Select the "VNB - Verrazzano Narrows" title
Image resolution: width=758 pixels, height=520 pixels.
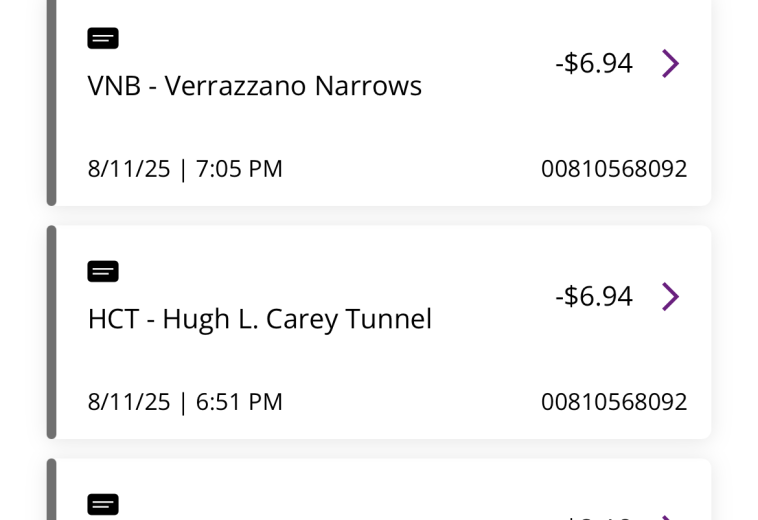[254, 86]
